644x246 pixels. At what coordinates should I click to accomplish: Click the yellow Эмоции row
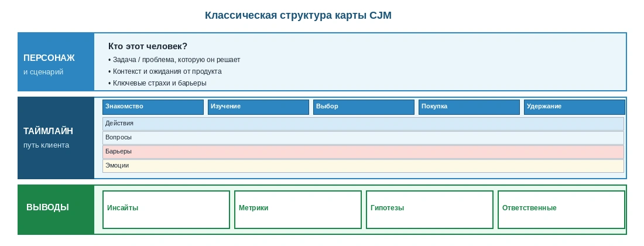[363, 166]
